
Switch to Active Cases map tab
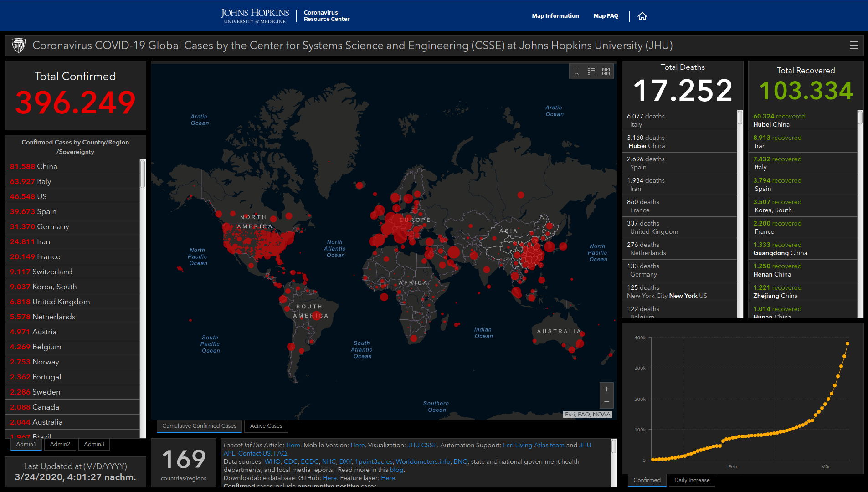click(266, 426)
